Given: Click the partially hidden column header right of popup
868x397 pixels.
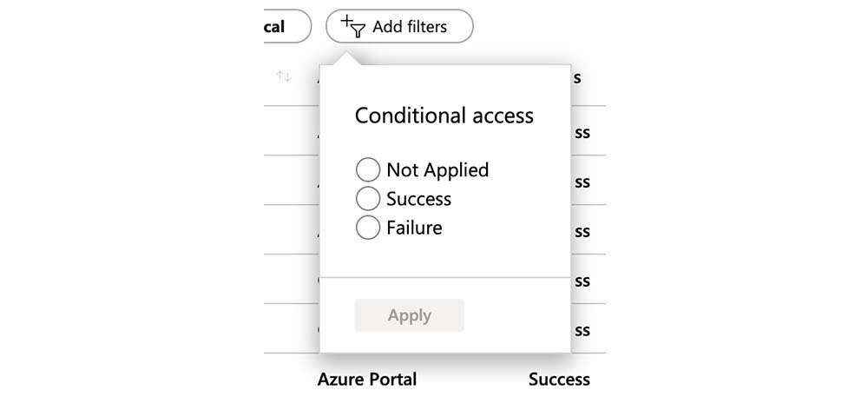Looking at the screenshot, I should click(578, 77).
